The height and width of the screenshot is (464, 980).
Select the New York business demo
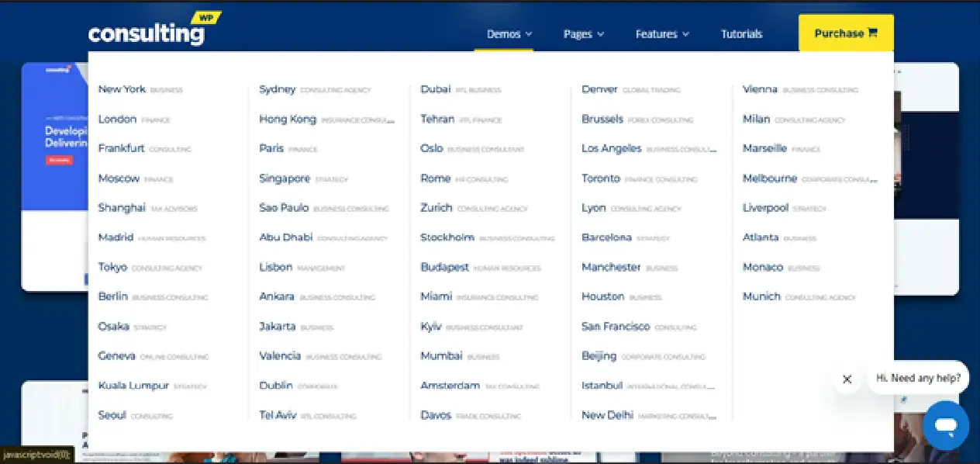140,89
